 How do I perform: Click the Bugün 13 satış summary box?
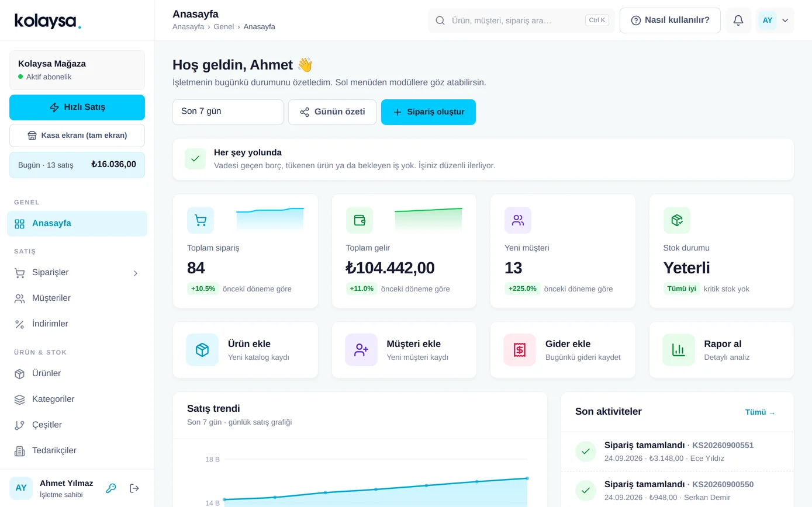(77, 165)
